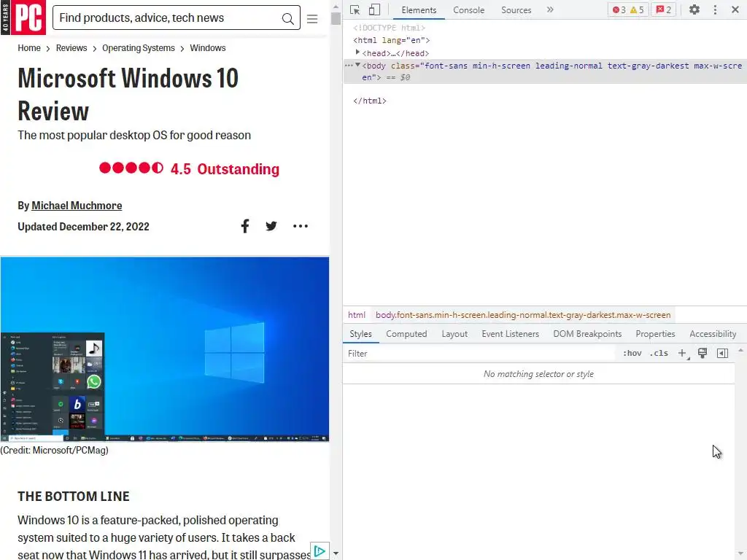
Task: Collapse the body element node
Action: pyautogui.click(x=357, y=65)
